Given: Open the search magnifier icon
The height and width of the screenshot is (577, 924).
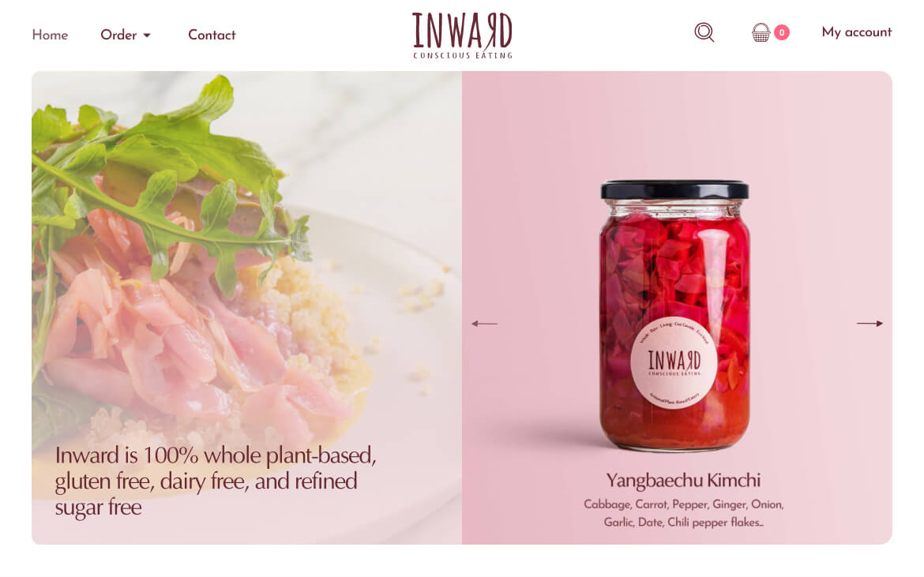Looking at the screenshot, I should click(x=704, y=32).
